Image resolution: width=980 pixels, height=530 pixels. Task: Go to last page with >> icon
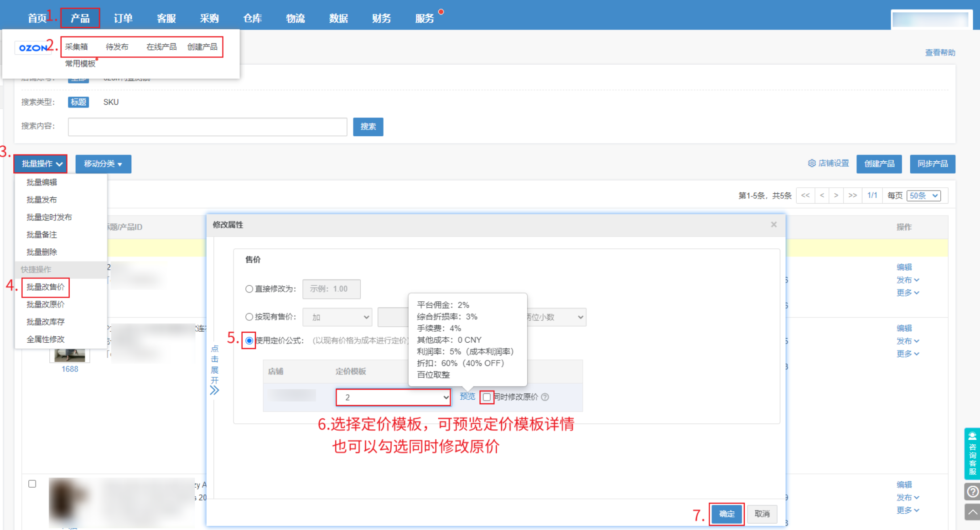tap(852, 196)
